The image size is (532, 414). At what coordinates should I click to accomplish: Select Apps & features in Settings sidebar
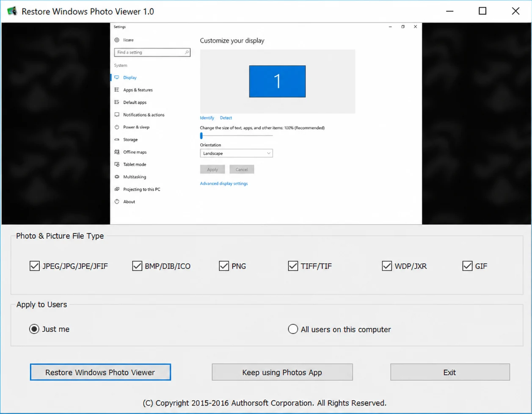138,90
